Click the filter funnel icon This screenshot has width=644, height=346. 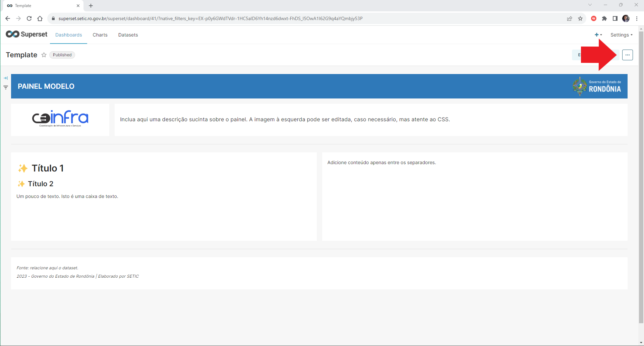6,87
